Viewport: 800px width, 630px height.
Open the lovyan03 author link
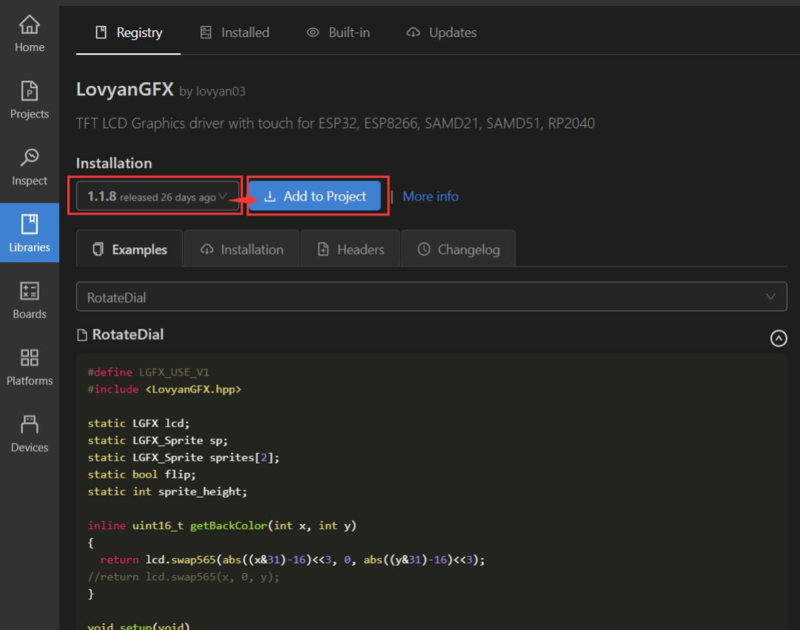point(222,92)
